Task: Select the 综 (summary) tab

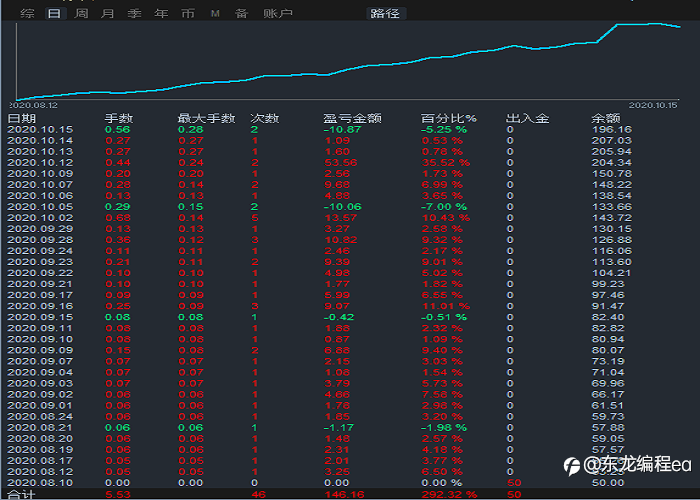Action: pyautogui.click(x=27, y=13)
